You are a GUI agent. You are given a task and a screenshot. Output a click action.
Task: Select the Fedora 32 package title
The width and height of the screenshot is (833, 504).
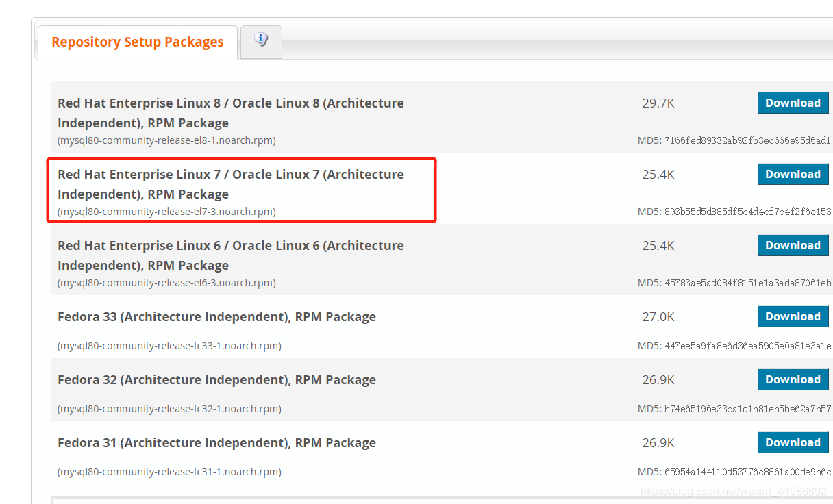click(x=216, y=380)
